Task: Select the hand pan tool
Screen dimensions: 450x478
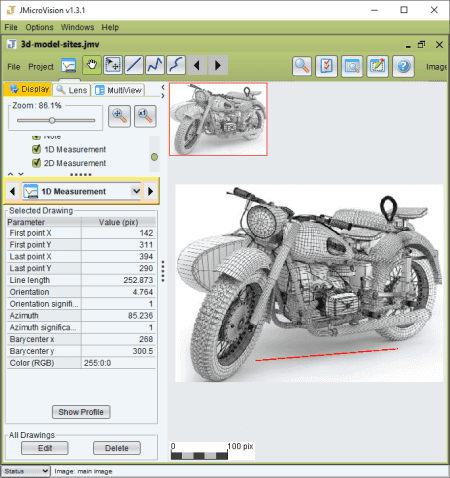Action: pyautogui.click(x=92, y=65)
